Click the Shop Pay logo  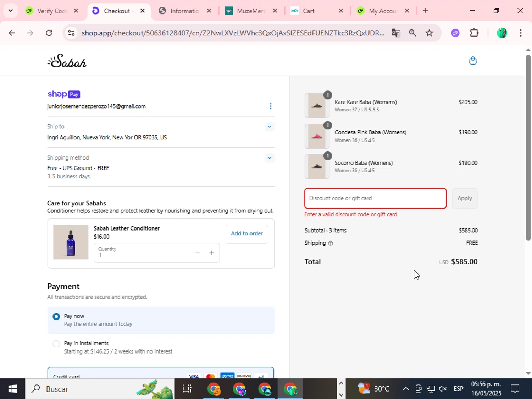pyautogui.click(x=64, y=94)
